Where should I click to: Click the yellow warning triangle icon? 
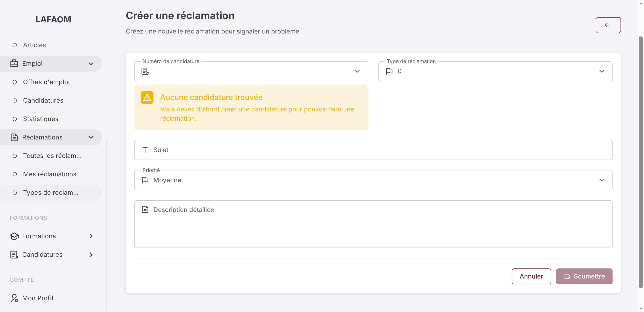coord(147,97)
